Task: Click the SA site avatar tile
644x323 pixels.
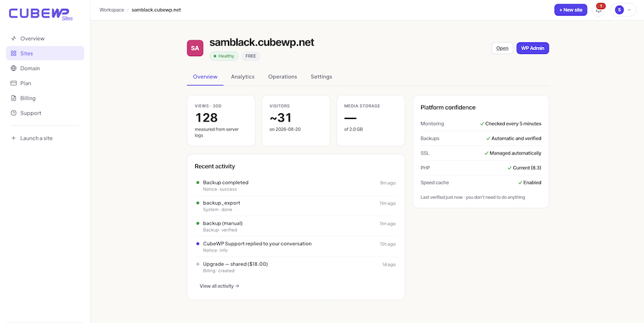Action: [195, 48]
